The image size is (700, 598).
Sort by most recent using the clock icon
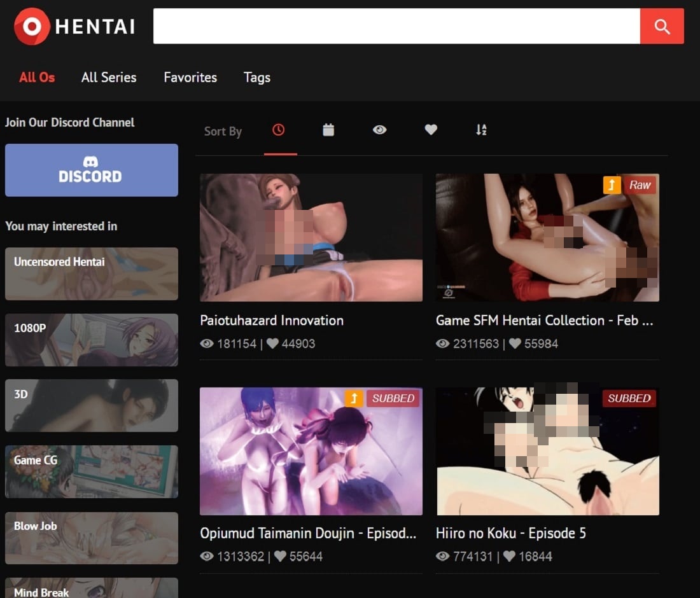point(279,130)
